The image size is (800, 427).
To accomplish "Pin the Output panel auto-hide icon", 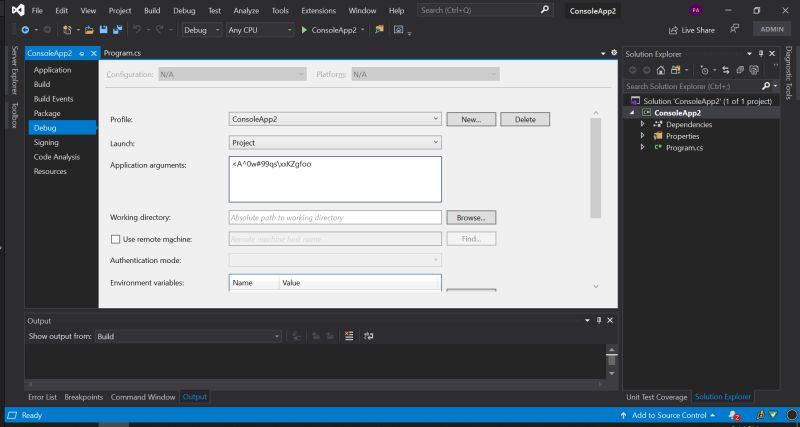I will point(599,320).
